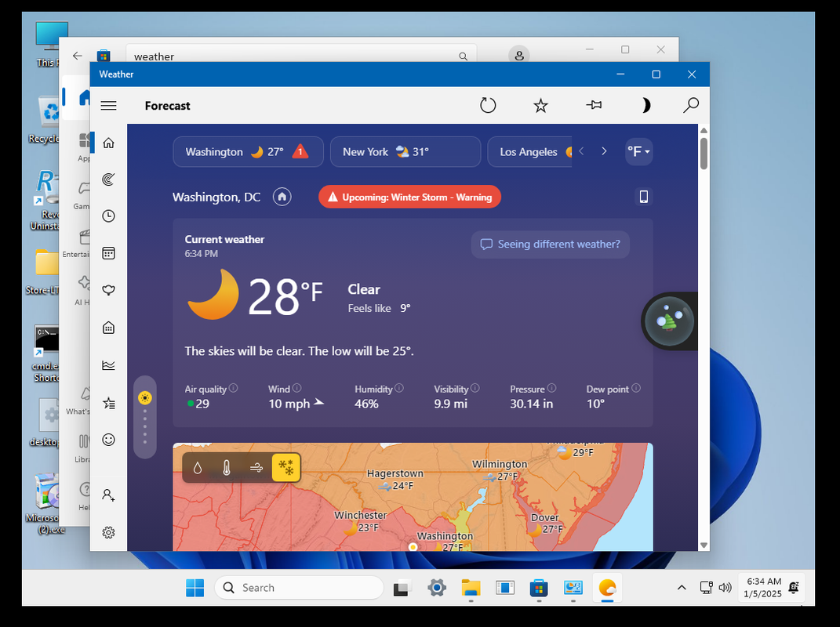Add location to favorites star
This screenshot has width=840, height=627.
pos(540,106)
